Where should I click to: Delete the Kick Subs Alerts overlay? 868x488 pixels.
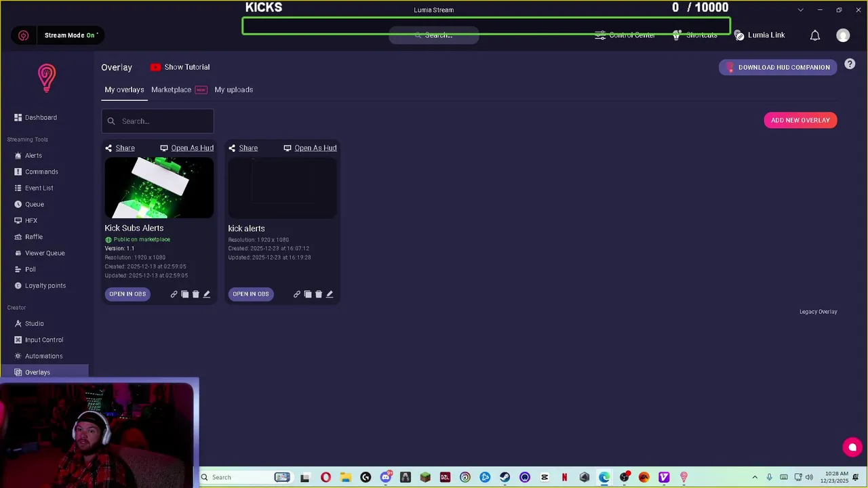coord(195,294)
